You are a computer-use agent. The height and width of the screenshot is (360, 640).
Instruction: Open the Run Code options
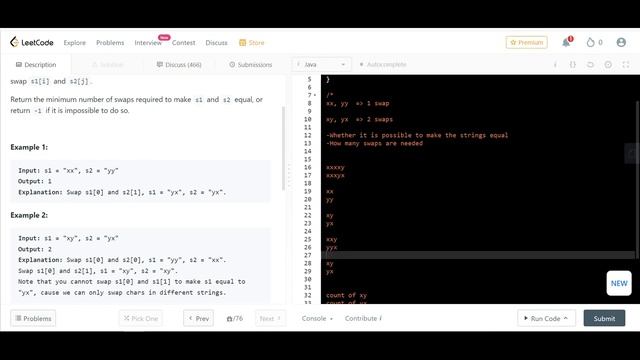click(546, 318)
